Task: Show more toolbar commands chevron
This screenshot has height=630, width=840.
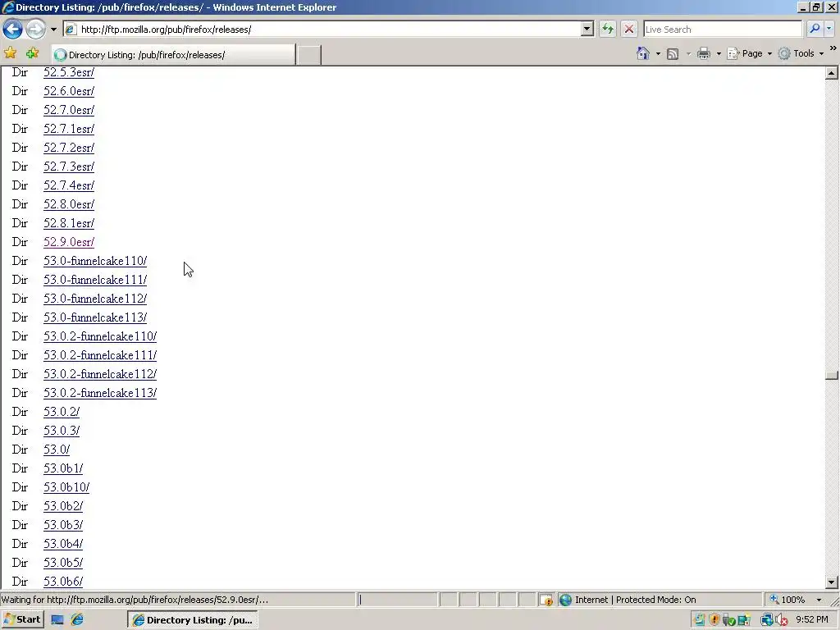Action: click(833, 48)
